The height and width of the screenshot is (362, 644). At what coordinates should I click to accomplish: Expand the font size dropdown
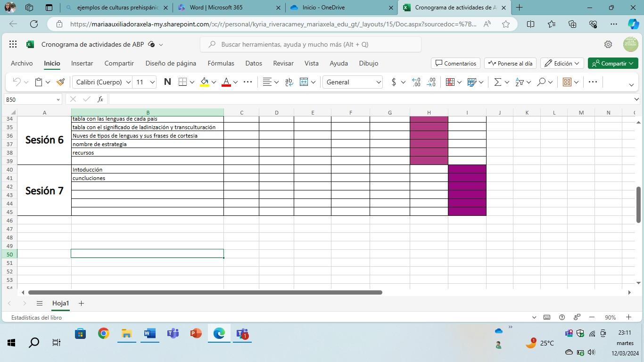152,82
